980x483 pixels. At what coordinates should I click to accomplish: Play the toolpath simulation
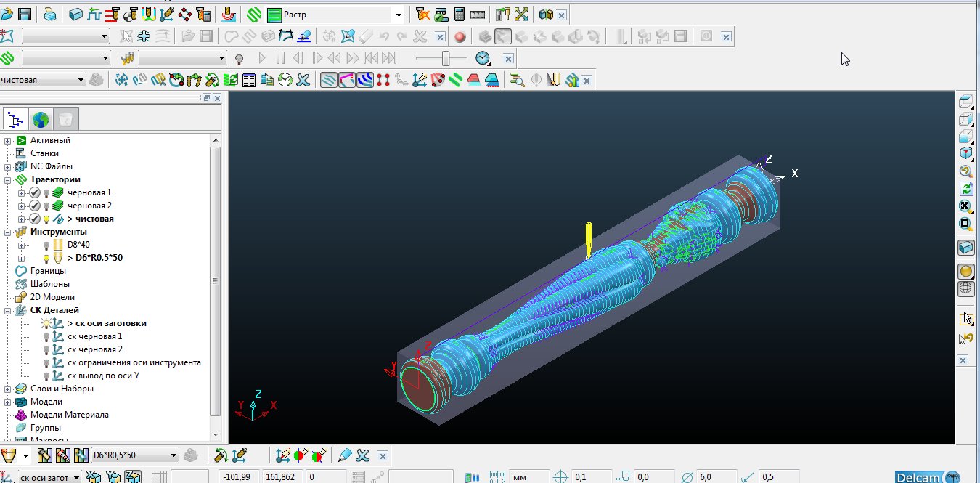tap(262, 58)
